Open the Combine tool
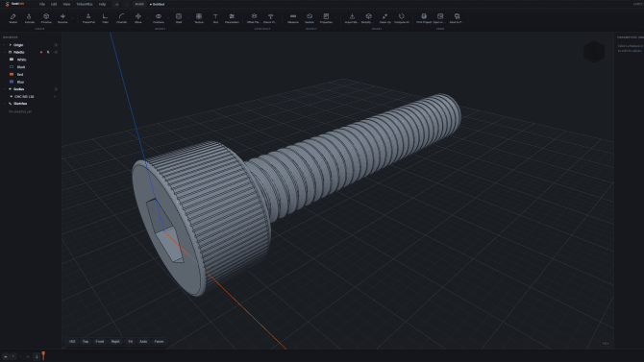The height and width of the screenshot is (362, 644). 159,18
